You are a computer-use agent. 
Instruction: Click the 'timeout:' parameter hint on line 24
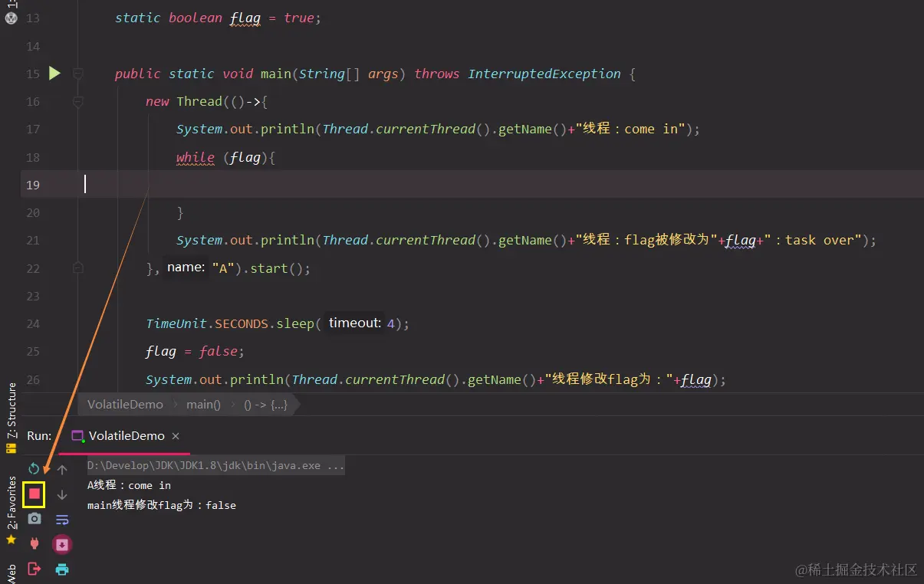point(354,323)
